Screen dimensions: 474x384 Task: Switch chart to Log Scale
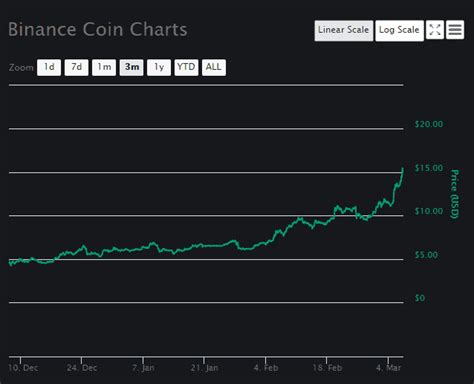(x=399, y=30)
